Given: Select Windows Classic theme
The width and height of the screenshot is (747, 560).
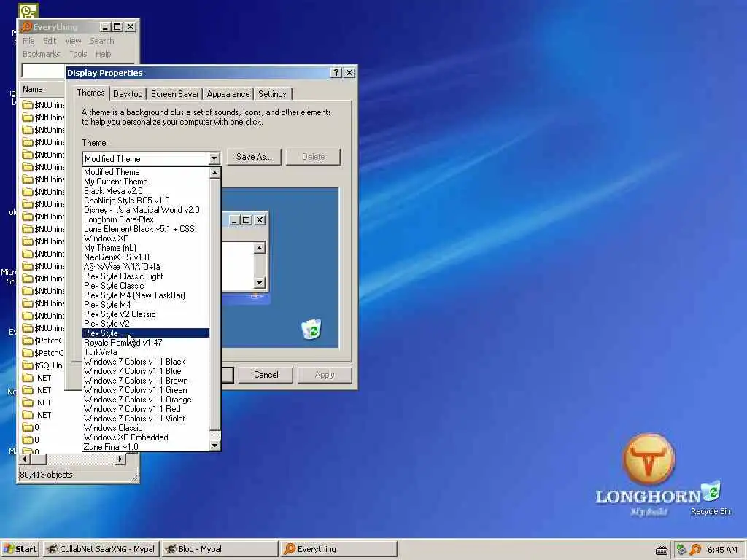Looking at the screenshot, I should (x=146, y=427).
